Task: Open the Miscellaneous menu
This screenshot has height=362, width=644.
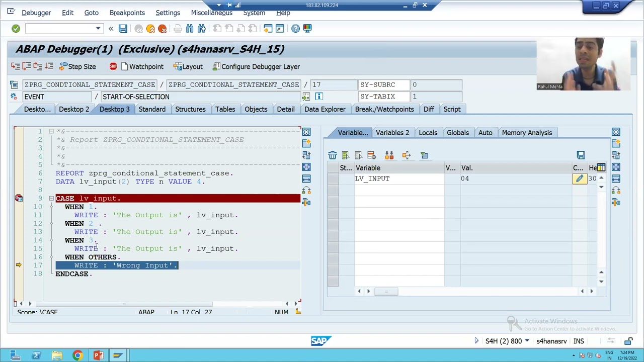Action: [211, 13]
